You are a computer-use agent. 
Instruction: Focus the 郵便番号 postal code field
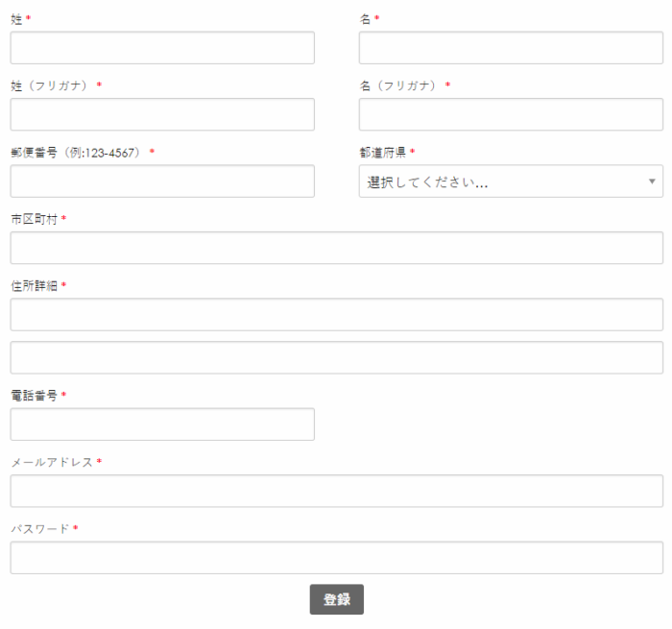click(x=162, y=181)
